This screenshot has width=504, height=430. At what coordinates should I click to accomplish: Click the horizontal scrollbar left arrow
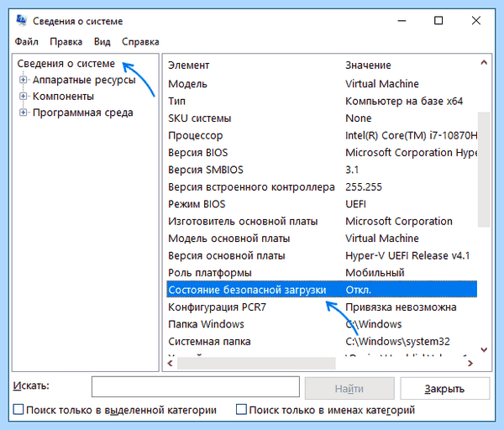[171, 363]
